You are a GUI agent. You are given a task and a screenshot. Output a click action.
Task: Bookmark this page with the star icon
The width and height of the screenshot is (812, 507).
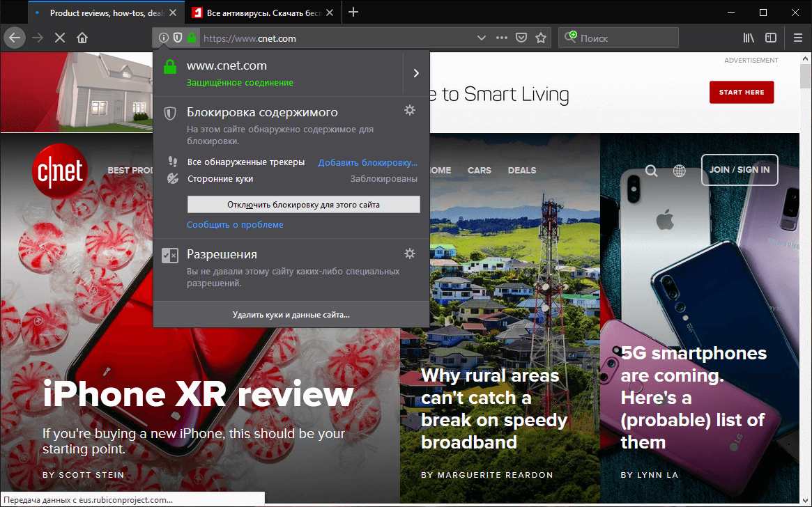coord(541,38)
